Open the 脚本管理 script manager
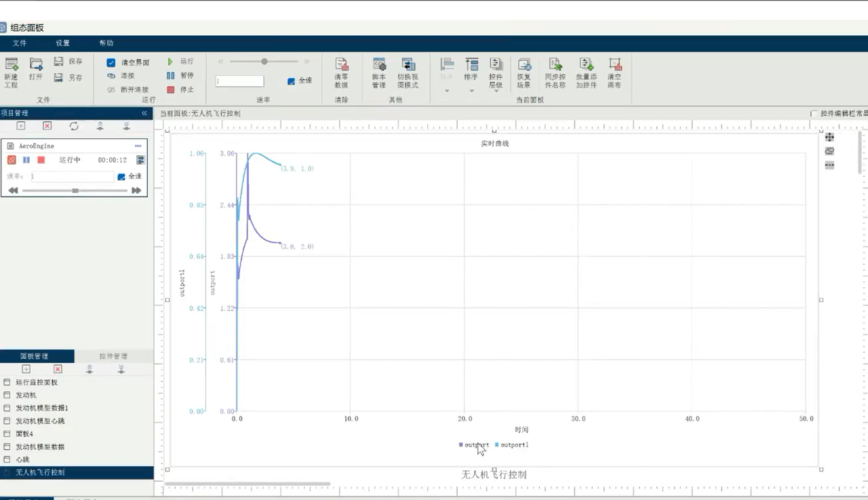Screen dimensions: 868x500 (x=379, y=66)
